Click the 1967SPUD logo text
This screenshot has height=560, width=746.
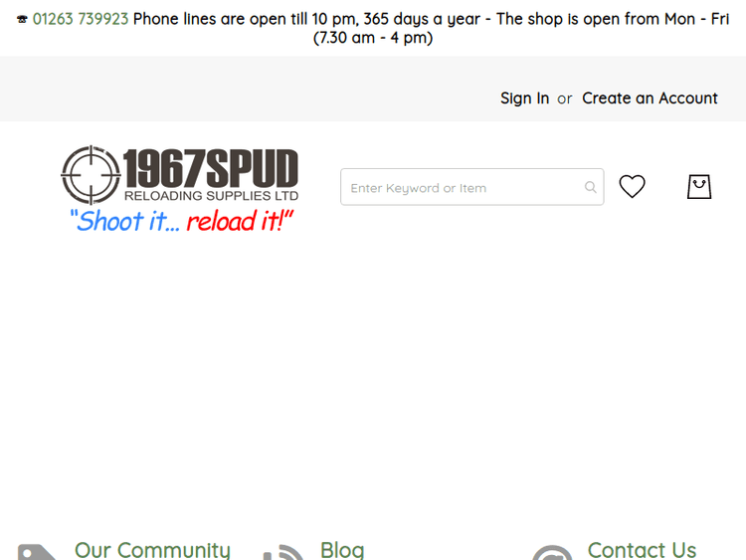click(x=211, y=169)
